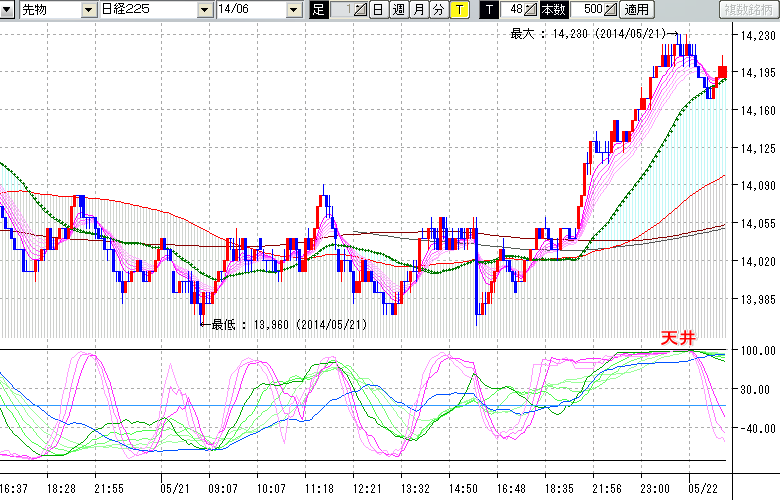Toggle the yellow highlighted T tick button
This screenshot has width=780, height=500.
tap(458, 10)
